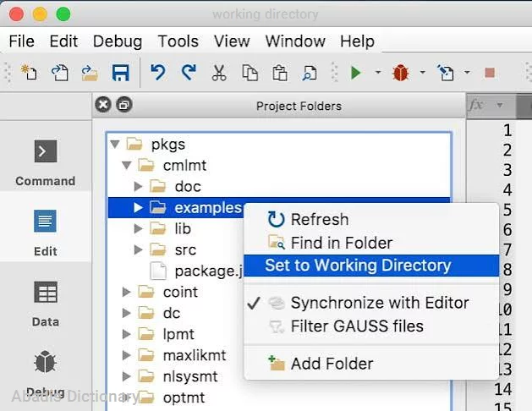Open the Help menu
Screen dimensions: 532x411
pyautogui.click(x=357, y=41)
